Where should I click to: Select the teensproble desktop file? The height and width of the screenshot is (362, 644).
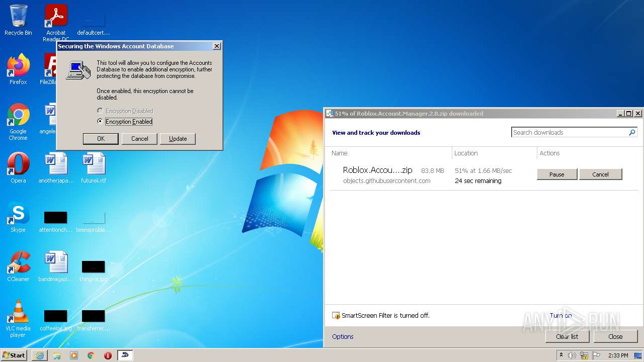click(93, 222)
